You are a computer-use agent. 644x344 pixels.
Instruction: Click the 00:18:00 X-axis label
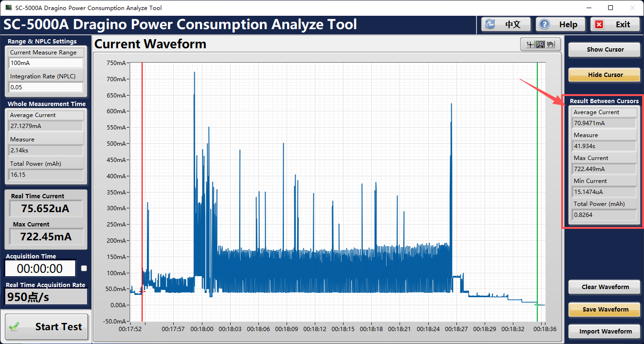pyautogui.click(x=201, y=329)
